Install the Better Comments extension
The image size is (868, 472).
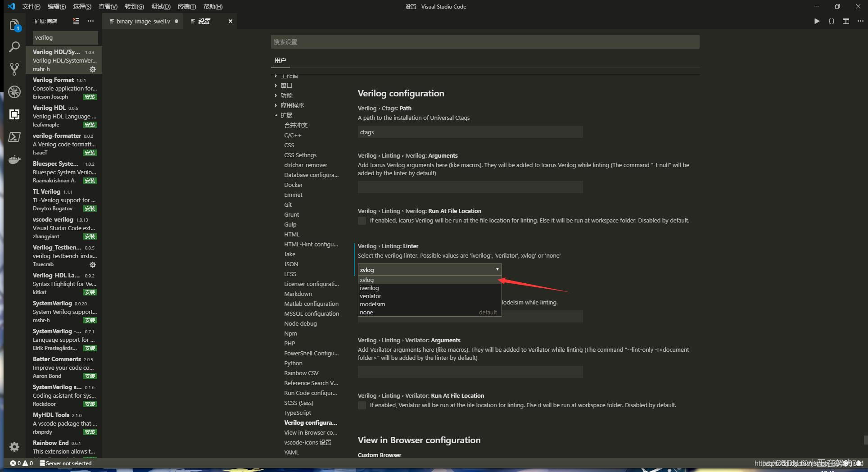[x=90, y=377]
